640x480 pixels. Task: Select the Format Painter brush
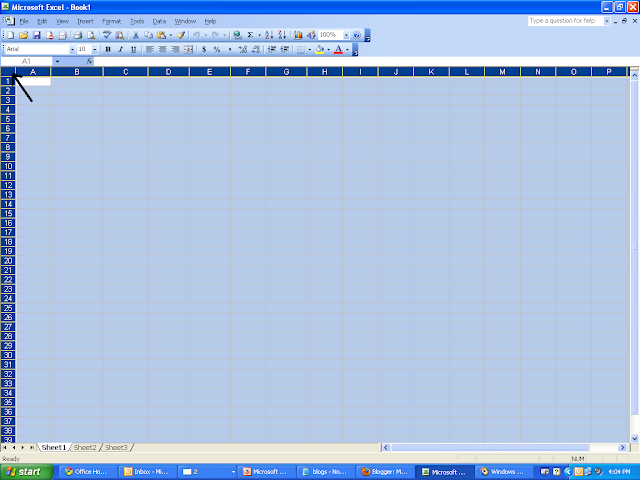click(181, 35)
